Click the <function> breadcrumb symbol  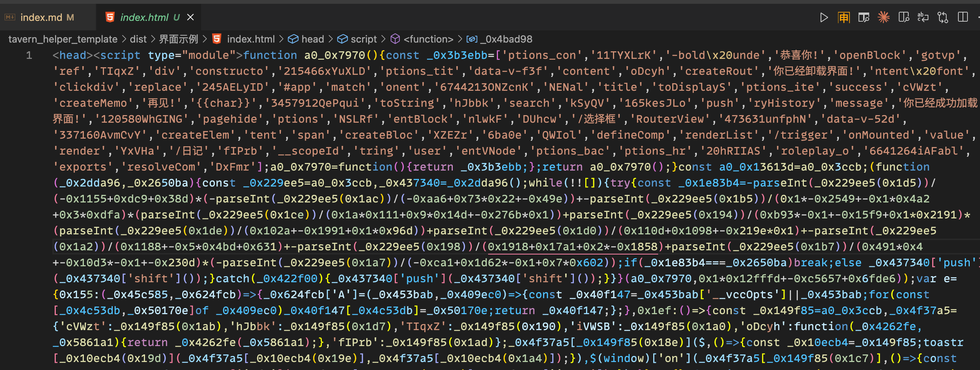(x=428, y=39)
